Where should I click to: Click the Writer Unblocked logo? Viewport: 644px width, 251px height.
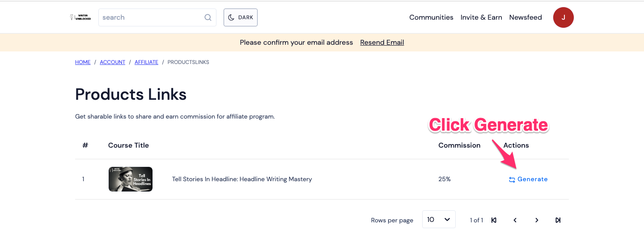pyautogui.click(x=80, y=17)
